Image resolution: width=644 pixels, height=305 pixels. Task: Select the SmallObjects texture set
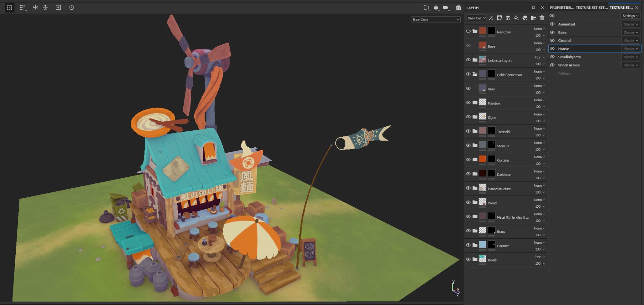(569, 57)
